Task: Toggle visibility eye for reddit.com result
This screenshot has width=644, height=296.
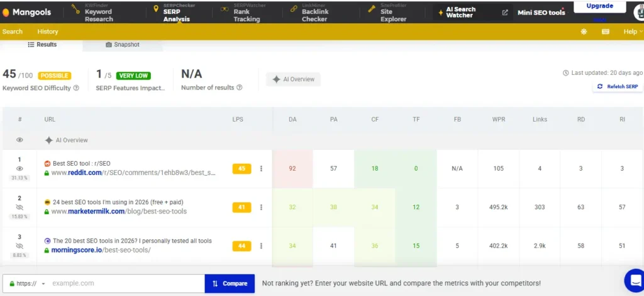Action: click(x=19, y=168)
